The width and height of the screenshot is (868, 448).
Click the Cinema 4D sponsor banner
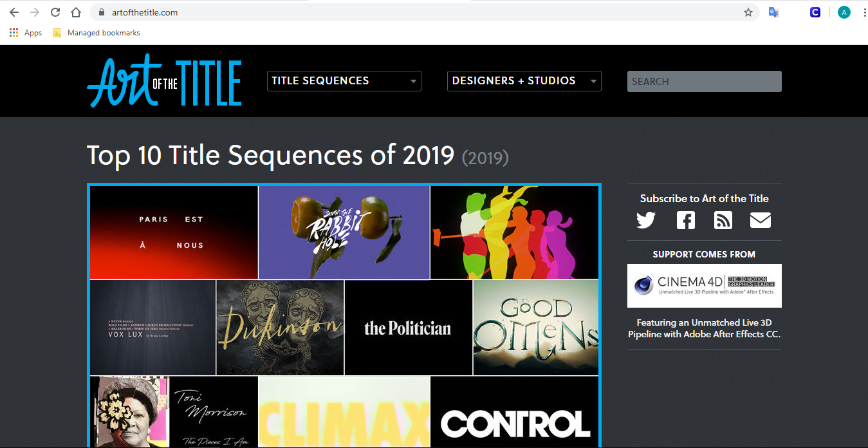pyautogui.click(x=705, y=286)
